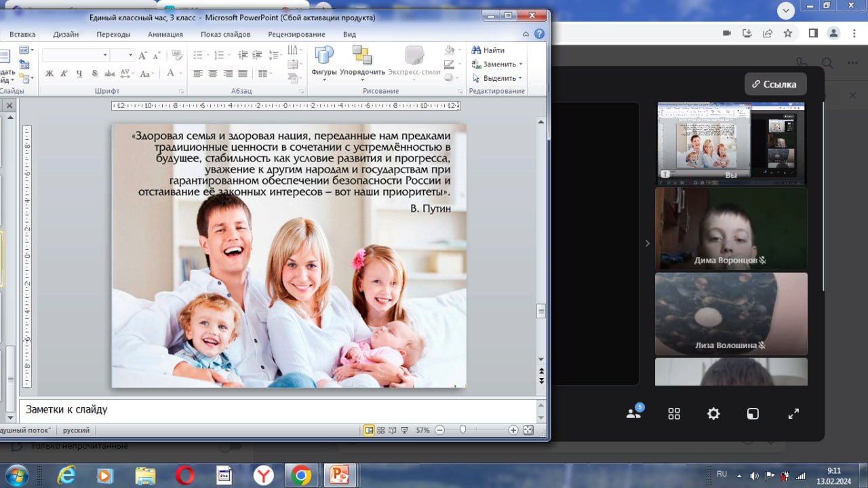Open the RU input language switcher
868x488 pixels.
point(722,474)
